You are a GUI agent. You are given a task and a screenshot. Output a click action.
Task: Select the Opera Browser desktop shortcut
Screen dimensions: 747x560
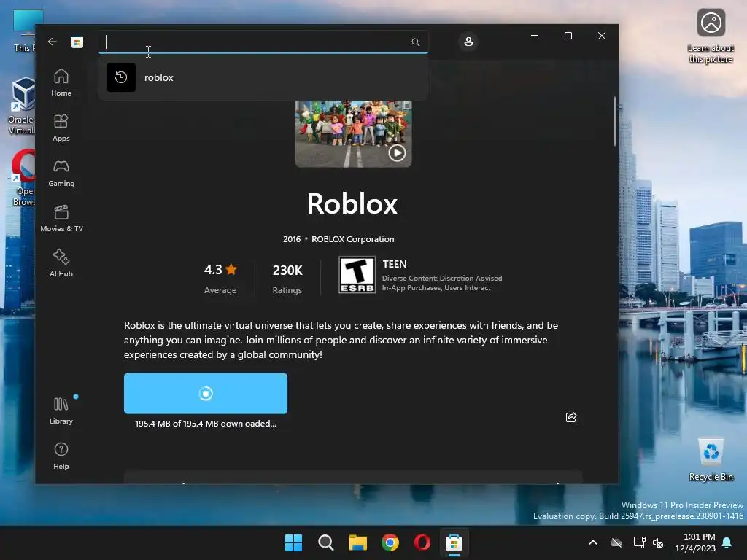tap(23, 177)
